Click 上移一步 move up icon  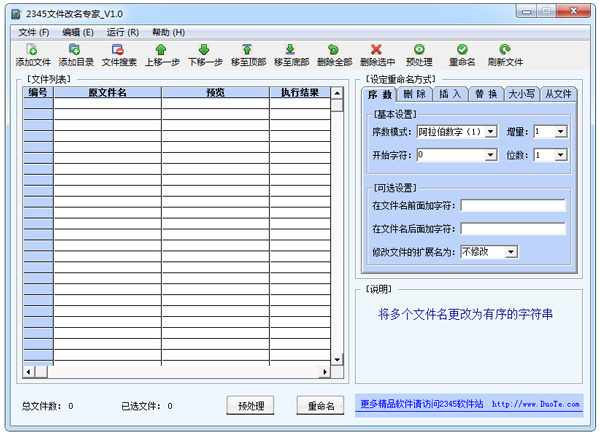pyautogui.click(x=161, y=49)
